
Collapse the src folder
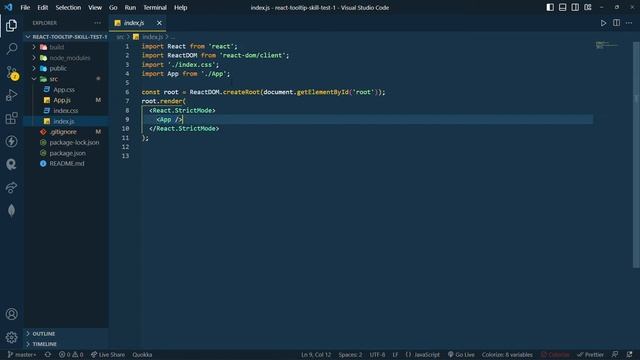(66, 79)
